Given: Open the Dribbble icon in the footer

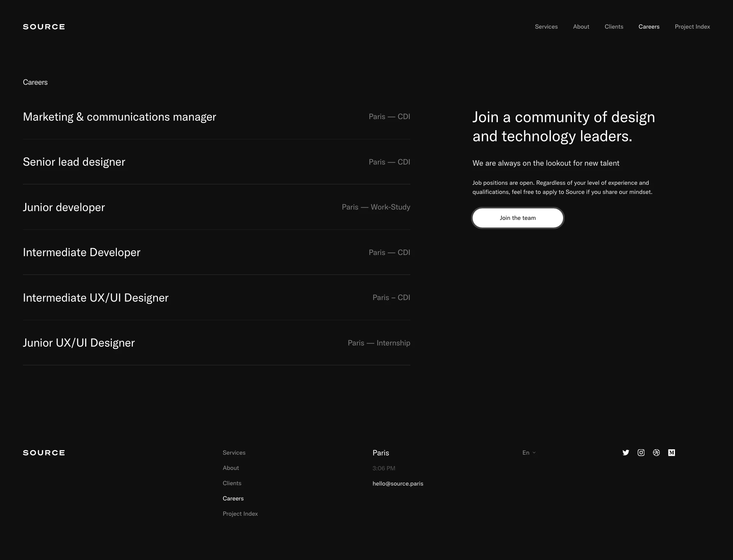Looking at the screenshot, I should point(656,453).
